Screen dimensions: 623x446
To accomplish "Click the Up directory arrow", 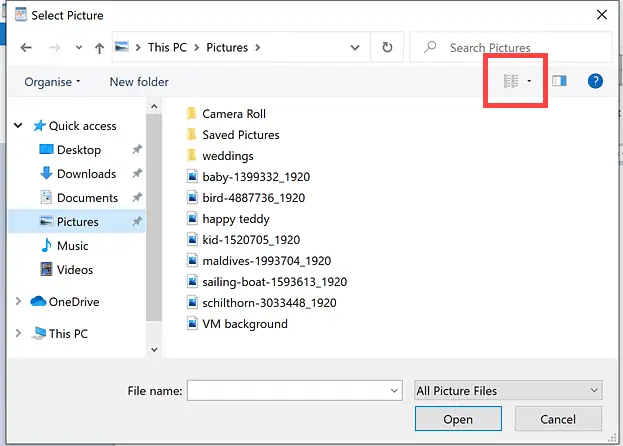I will [x=99, y=47].
